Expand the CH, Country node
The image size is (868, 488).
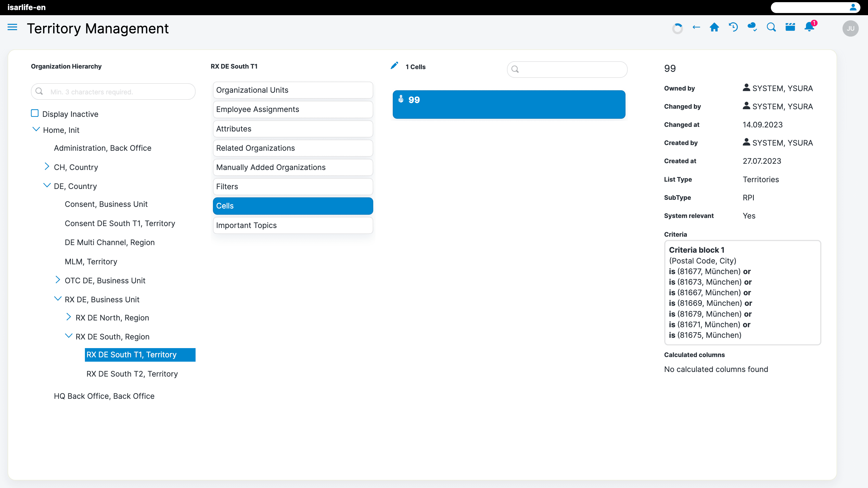coord(47,167)
